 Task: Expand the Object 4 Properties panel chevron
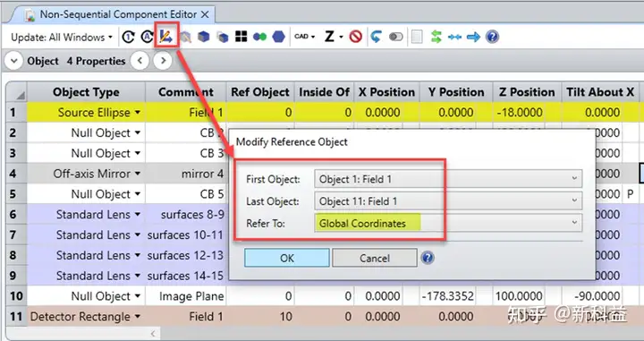pyautogui.click(x=13, y=61)
